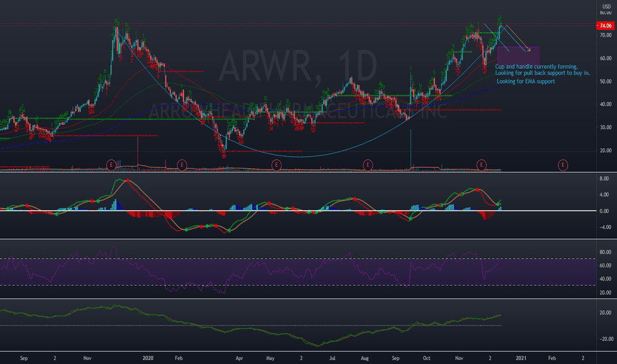Click the USD currency label on the price axis
Viewport: 617px width, 364px height.
[x=606, y=7]
